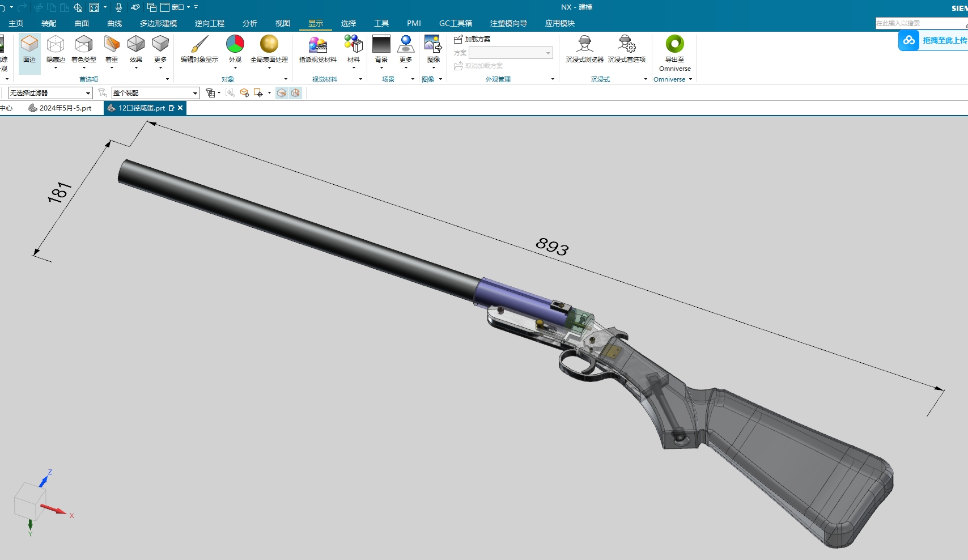Click the copy icon in quick access bar
The image size is (968, 560).
52,7
